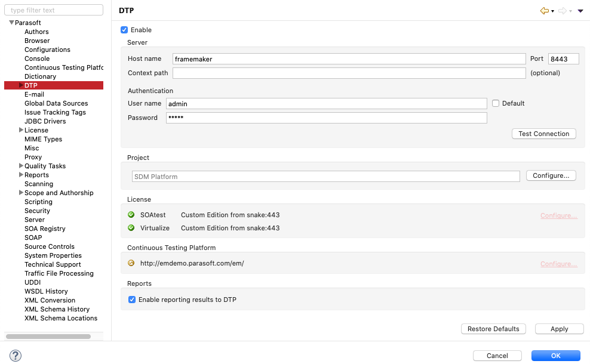Cancel the preferences dialog
Screen dimensions: 590x364
497,356
